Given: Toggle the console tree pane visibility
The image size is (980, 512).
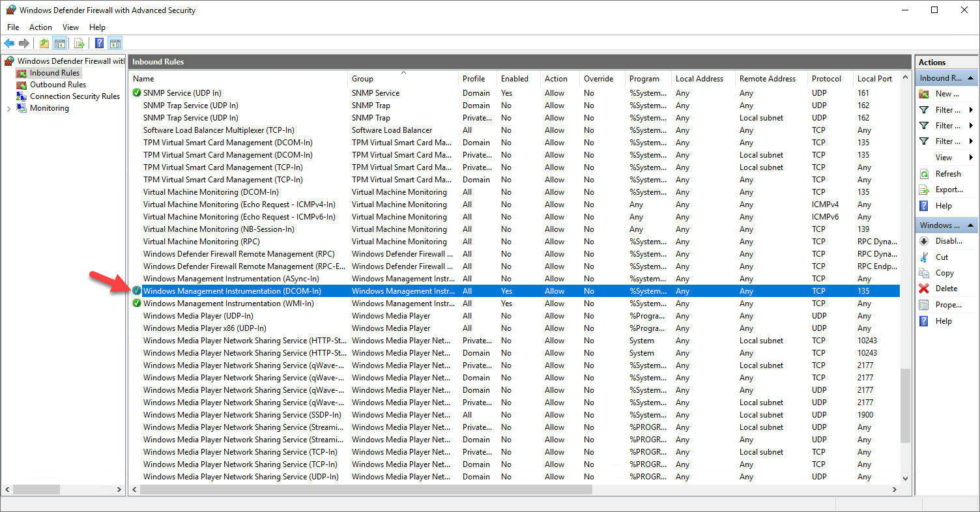Looking at the screenshot, I should 59,43.
